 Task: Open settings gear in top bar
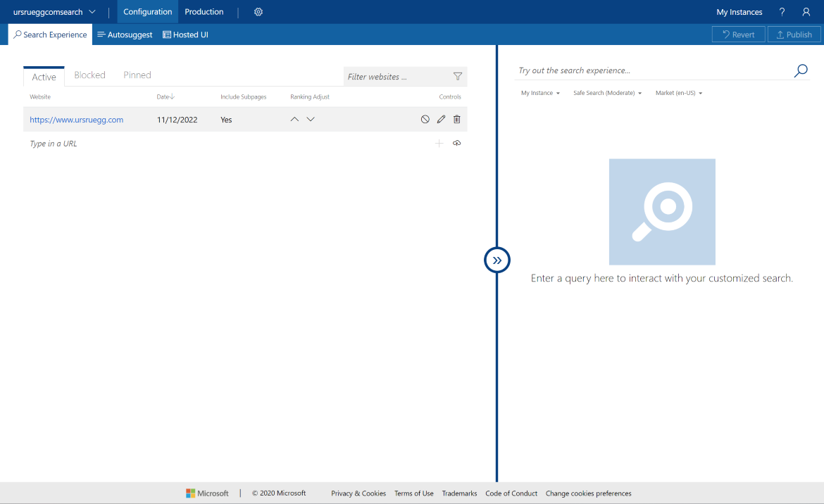tap(258, 12)
